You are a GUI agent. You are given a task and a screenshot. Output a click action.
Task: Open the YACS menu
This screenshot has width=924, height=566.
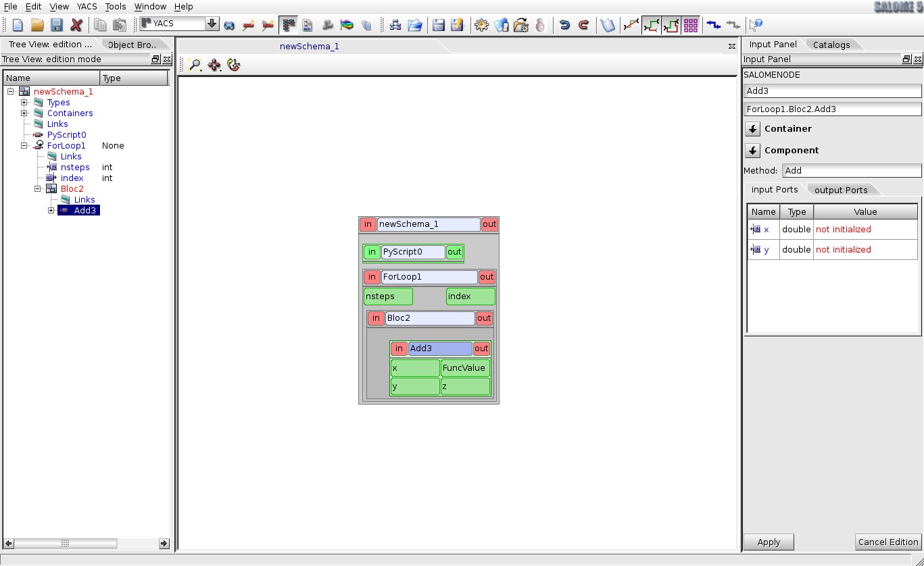point(87,6)
